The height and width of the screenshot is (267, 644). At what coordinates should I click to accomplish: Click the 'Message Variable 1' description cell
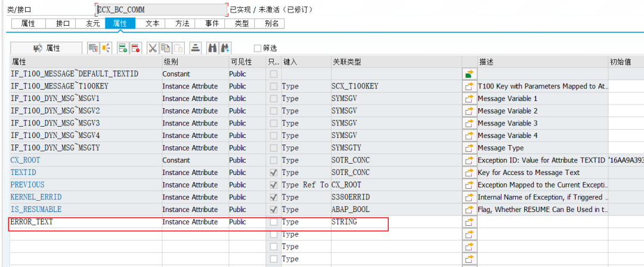(543, 99)
